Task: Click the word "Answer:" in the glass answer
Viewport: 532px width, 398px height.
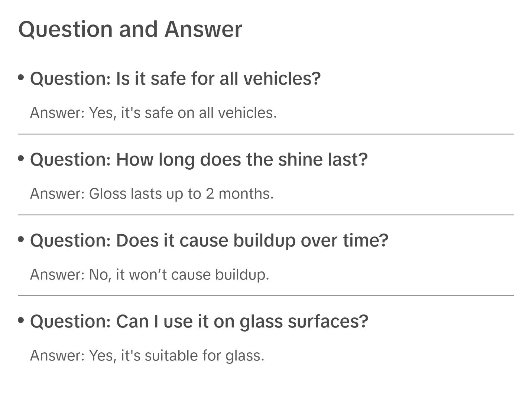Action: pos(58,356)
